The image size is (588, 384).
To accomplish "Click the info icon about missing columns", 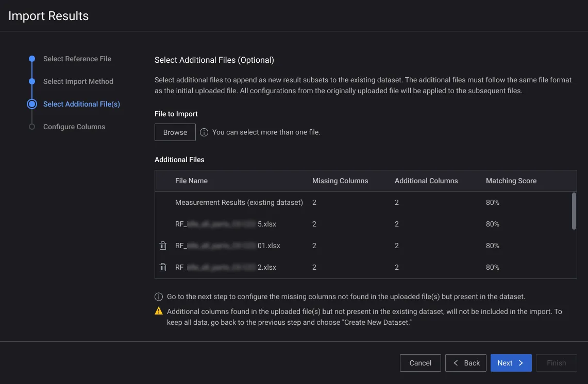I will pos(159,296).
